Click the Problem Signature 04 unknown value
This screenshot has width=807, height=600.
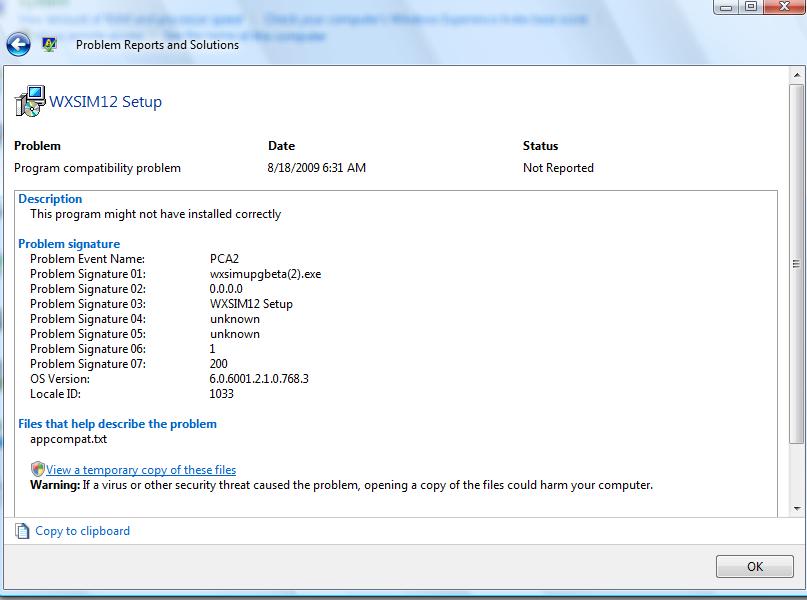pos(235,319)
